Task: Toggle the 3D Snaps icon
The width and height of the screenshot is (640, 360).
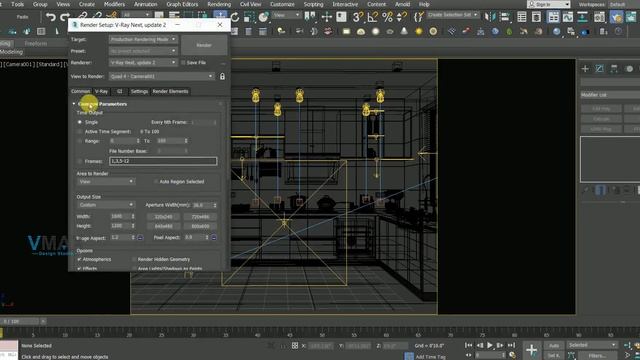Action: pyautogui.click(x=358, y=17)
